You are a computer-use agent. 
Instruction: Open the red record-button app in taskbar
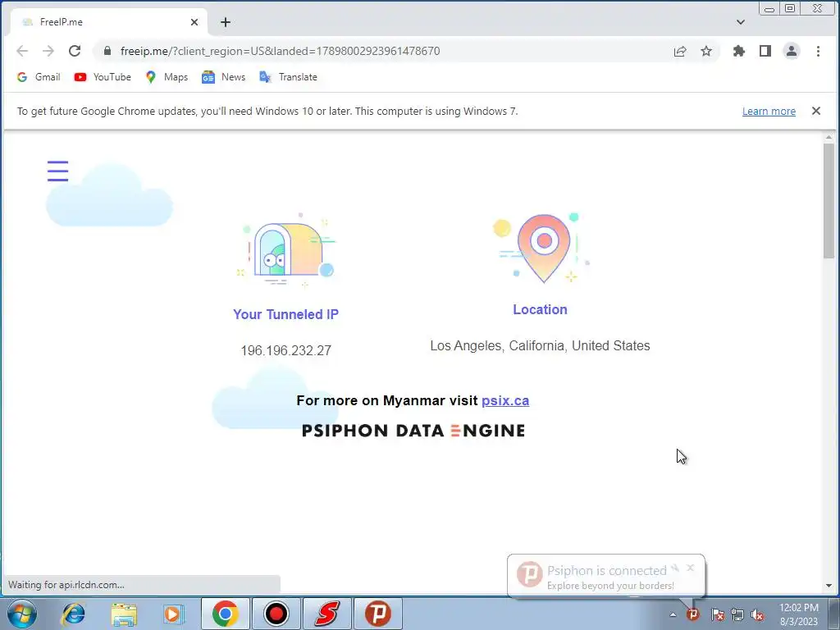point(276,614)
